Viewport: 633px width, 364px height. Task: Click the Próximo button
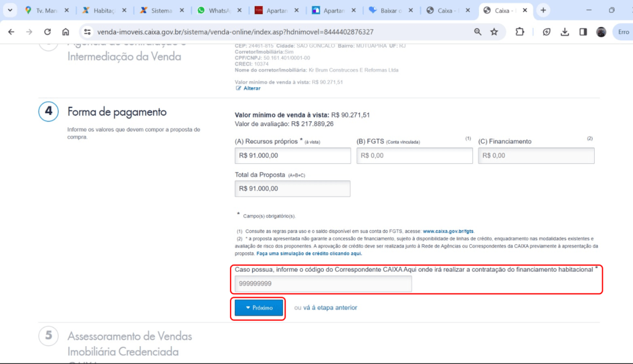pyautogui.click(x=259, y=308)
